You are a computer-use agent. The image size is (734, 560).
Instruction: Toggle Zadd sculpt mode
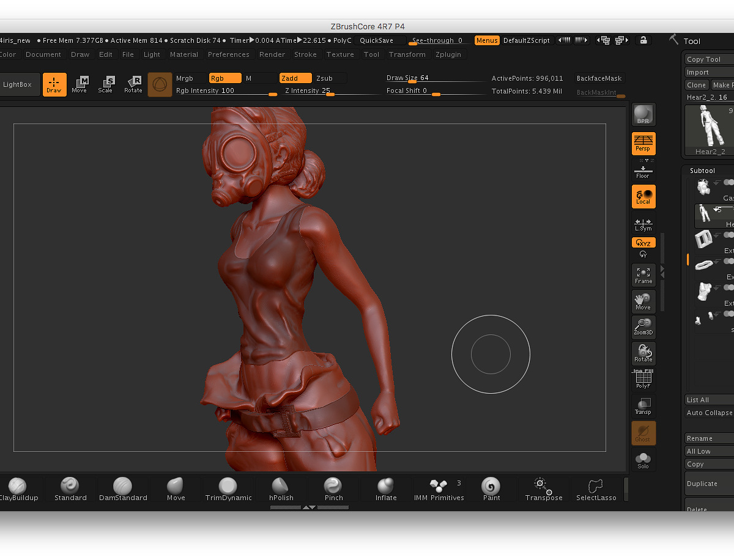click(x=295, y=78)
